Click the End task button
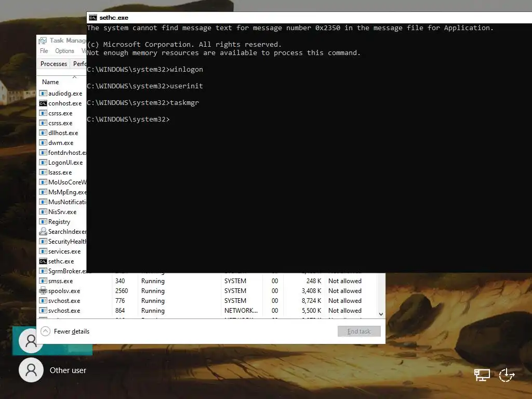Image resolution: width=532 pixels, height=399 pixels. coord(359,331)
